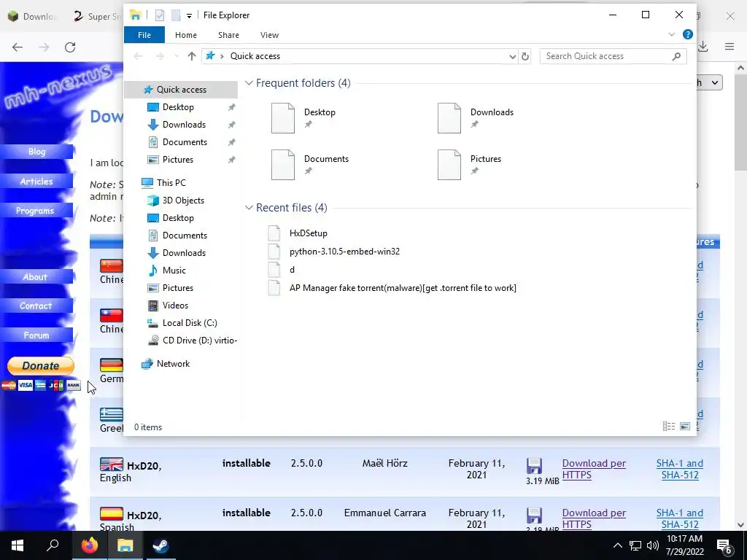This screenshot has height=560, width=747.
Task: Open pinned Desktop under Quick access
Action: 178,107
